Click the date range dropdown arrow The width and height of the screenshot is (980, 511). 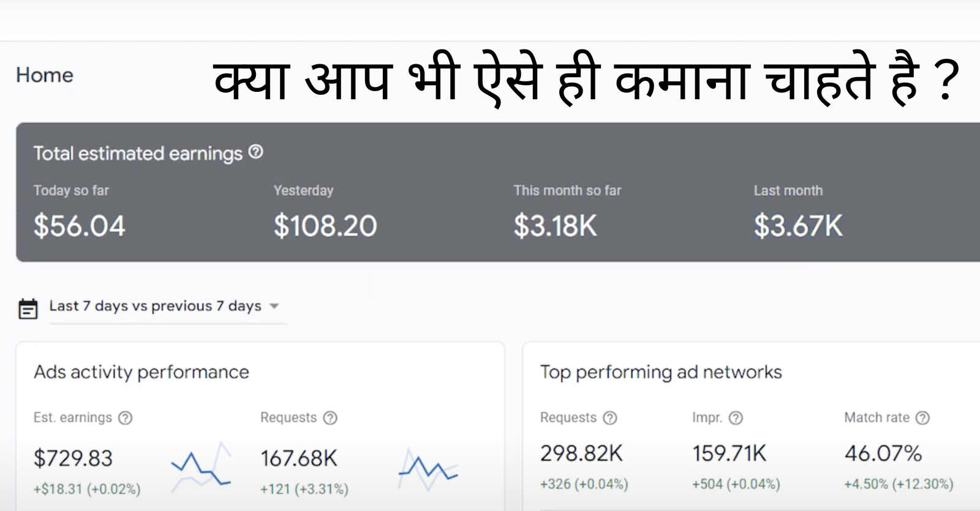point(274,306)
